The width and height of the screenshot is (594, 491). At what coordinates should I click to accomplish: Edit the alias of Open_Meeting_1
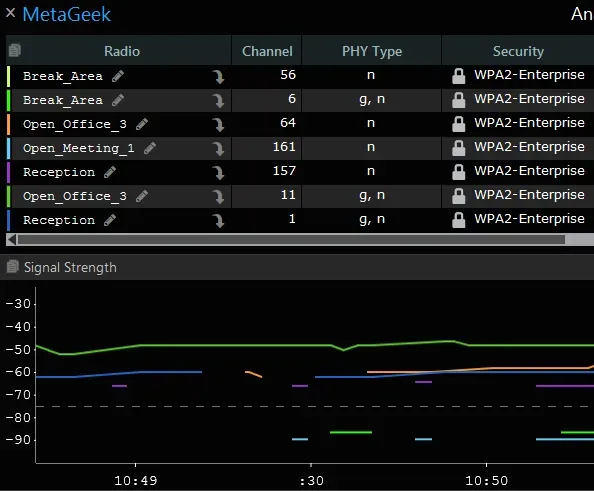[150, 148]
